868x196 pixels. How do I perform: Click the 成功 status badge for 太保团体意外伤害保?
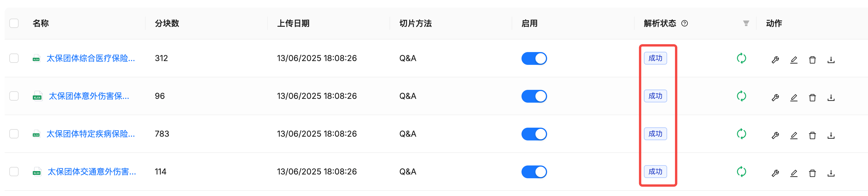coord(656,96)
